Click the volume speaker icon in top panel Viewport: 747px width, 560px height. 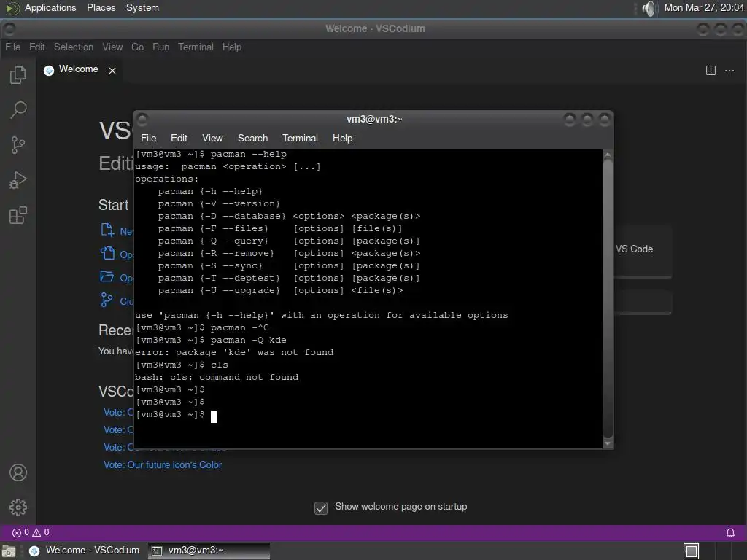coord(649,8)
